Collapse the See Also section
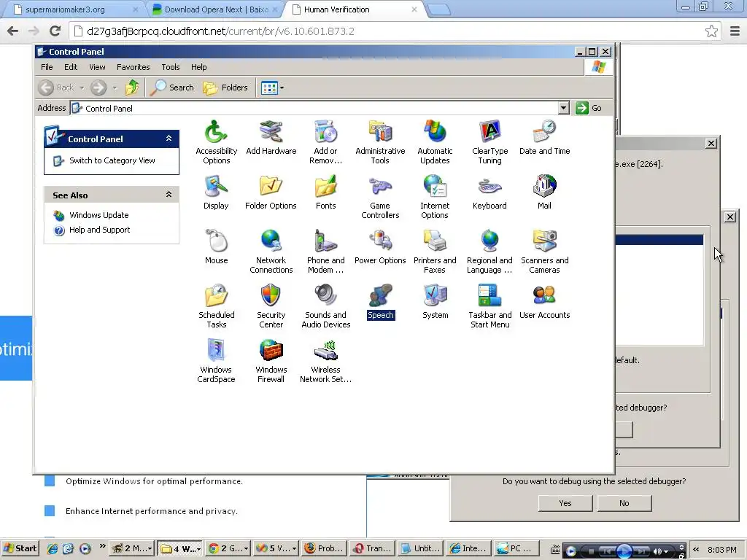Screen dimensions: 747x560 click(x=169, y=194)
